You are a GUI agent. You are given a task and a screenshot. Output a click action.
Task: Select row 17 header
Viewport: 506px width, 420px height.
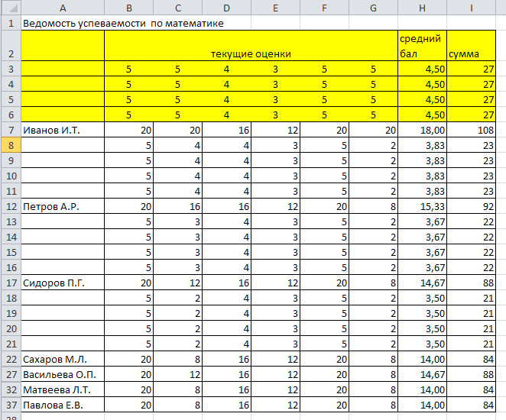coord(11,283)
